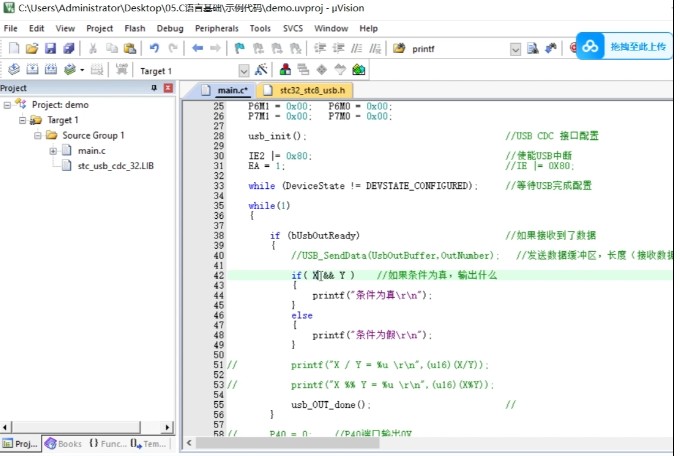Open the Peripherals menu
The image size is (680, 456).
pyautogui.click(x=216, y=29)
